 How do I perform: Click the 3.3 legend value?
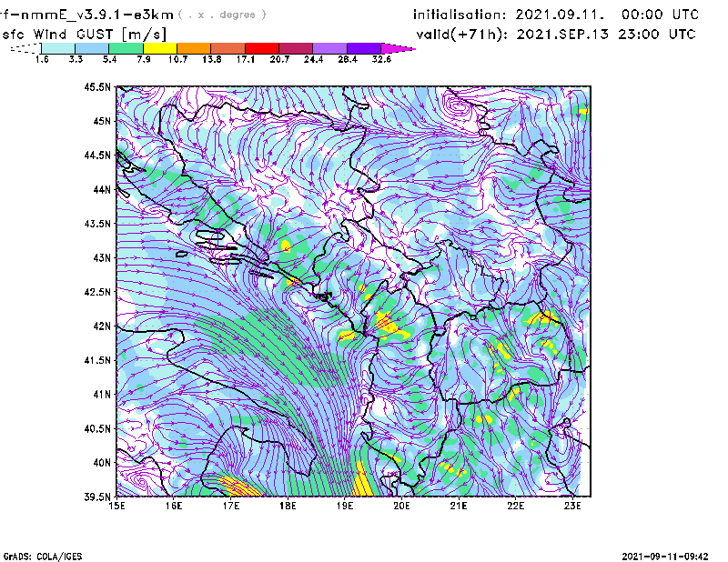[x=76, y=59]
